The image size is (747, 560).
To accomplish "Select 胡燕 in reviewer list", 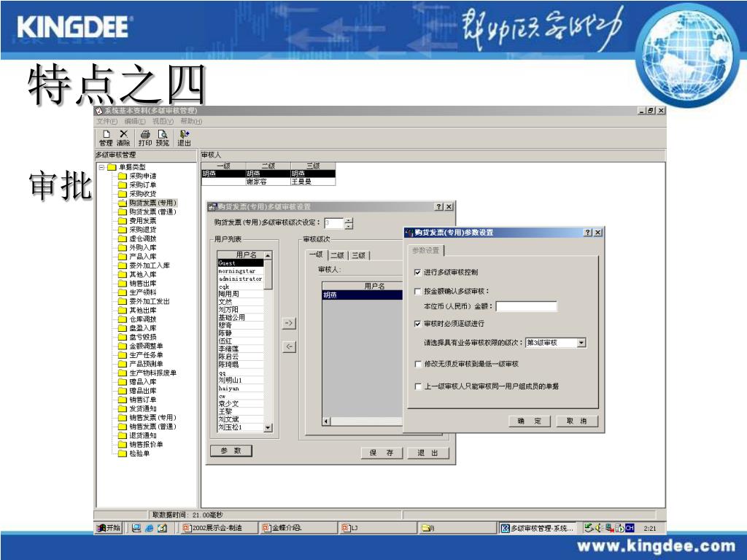I will click(x=362, y=295).
